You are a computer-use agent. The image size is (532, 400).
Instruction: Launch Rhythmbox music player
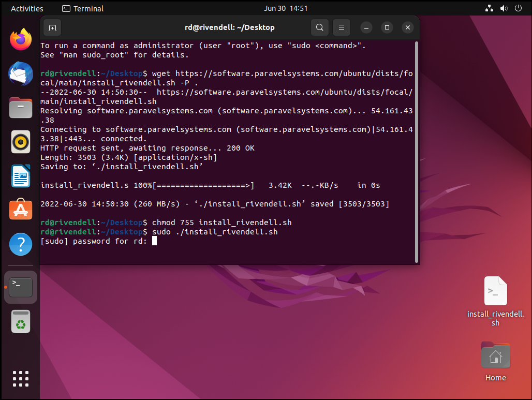21,142
